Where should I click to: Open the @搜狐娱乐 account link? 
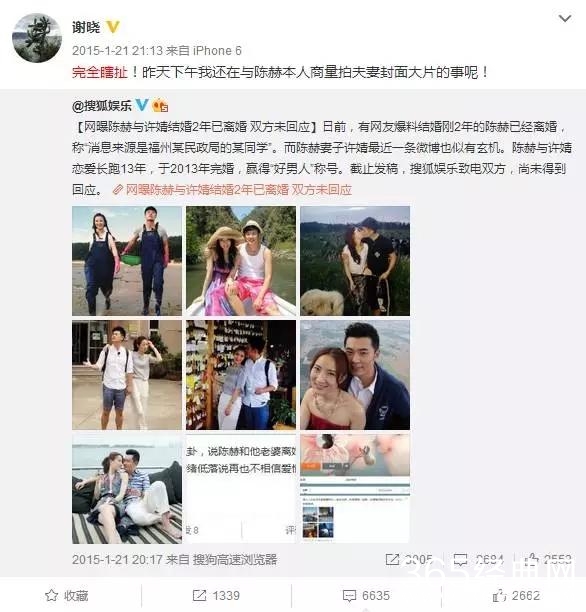pyautogui.click(x=102, y=105)
